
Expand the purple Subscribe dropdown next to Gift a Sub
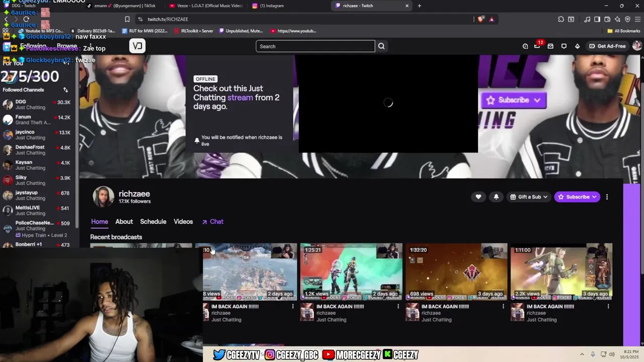coord(578,197)
